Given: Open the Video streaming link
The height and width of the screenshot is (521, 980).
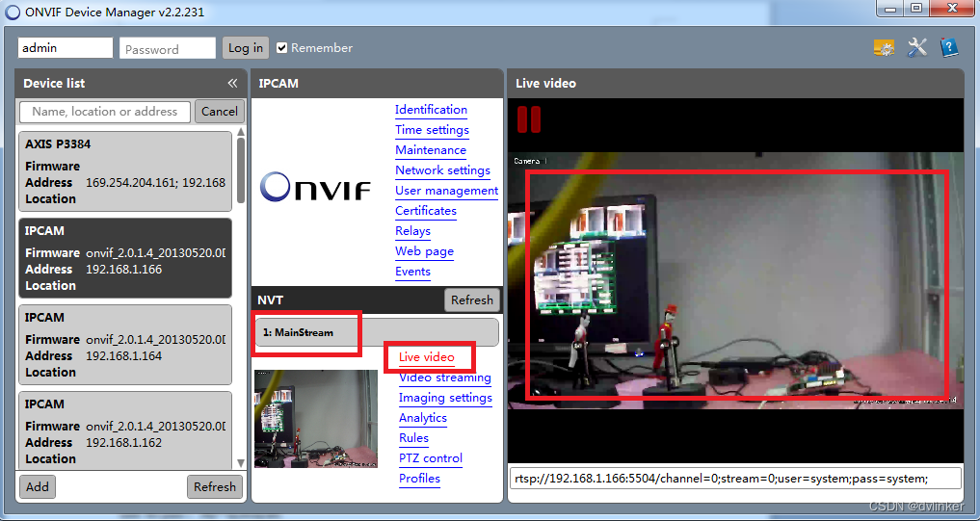Looking at the screenshot, I should pyautogui.click(x=445, y=378).
